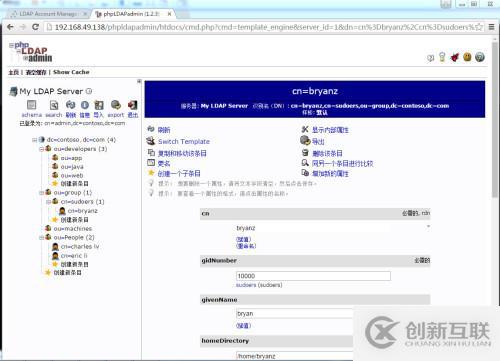Click the browser address bar
This screenshot has height=361, width=500.
264,27
